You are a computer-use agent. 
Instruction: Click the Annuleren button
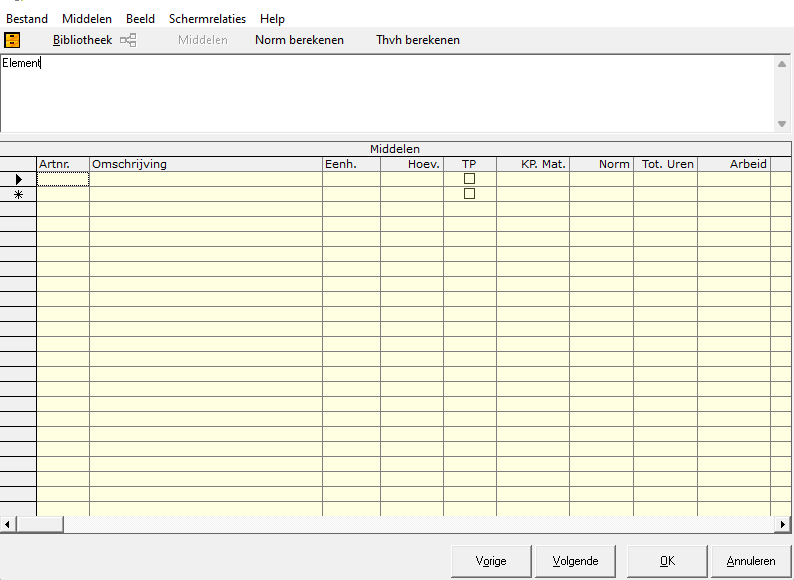point(751,561)
